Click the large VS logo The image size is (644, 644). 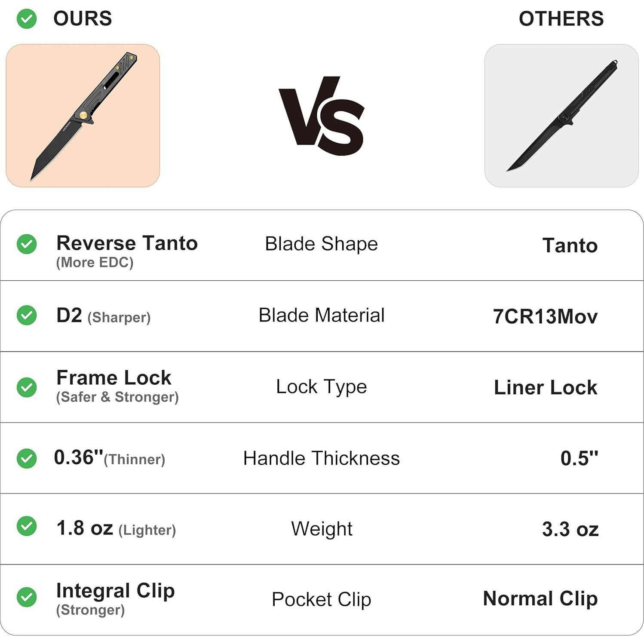click(322, 116)
